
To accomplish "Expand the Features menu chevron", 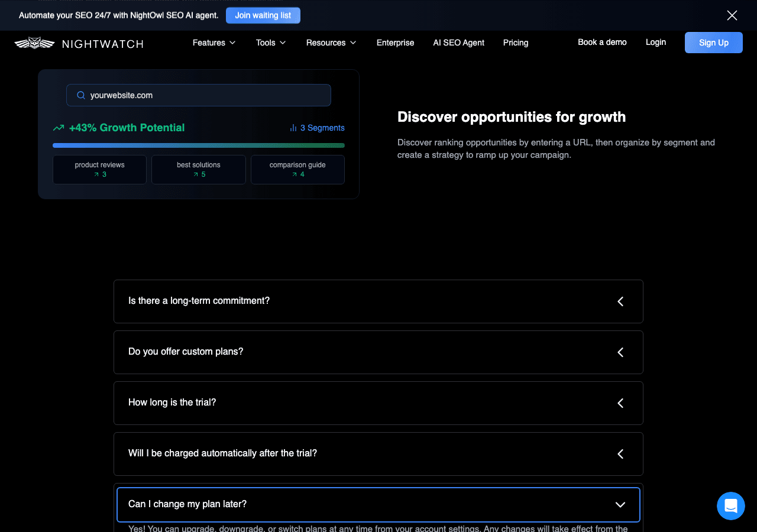I will (x=232, y=43).
